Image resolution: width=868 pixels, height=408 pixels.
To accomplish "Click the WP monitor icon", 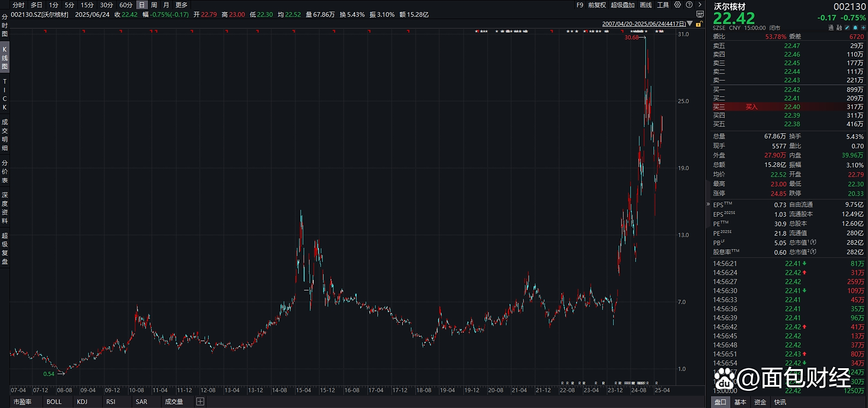I will pos(700,14).
